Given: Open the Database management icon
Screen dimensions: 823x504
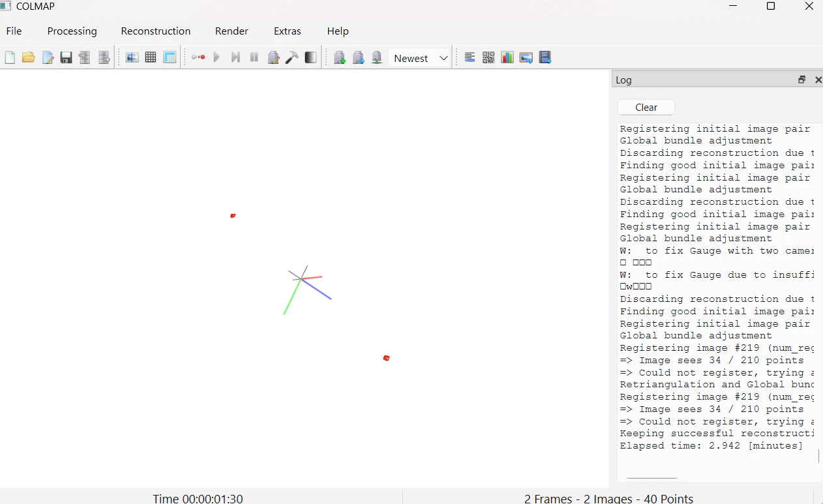Looking at the screenshot, I should (170, 58).
